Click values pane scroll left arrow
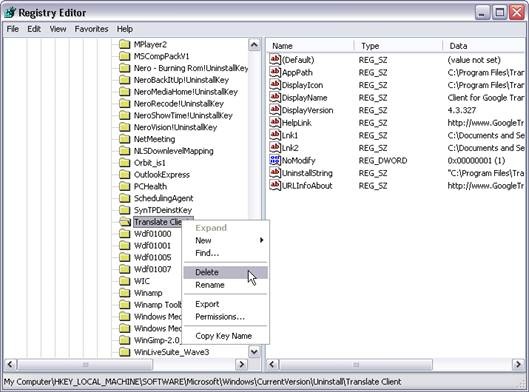This screenshot has width=529, height=392. (273, 364)
